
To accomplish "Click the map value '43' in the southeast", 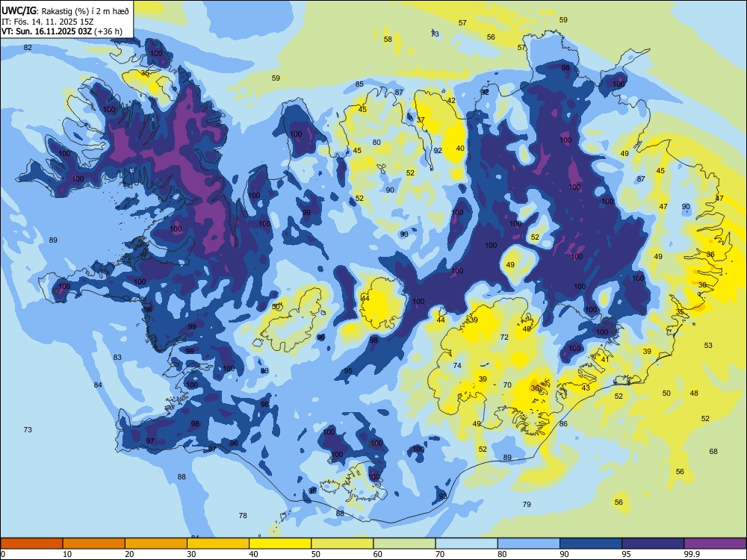I will click(x=586, y=388).
